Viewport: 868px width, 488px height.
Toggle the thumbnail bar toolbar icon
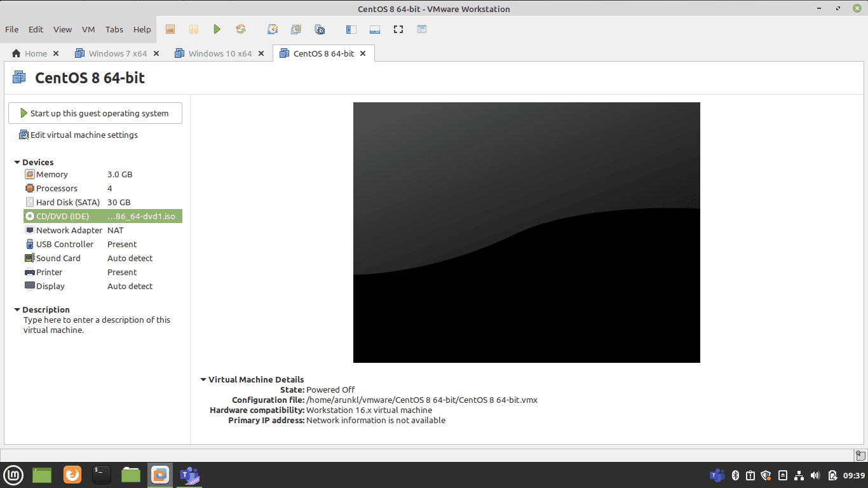[375, 29]
